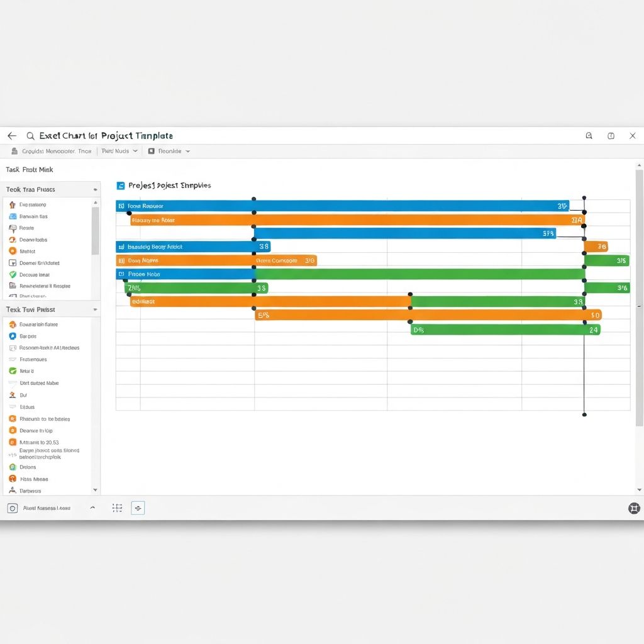Select the orange bar starting with '5P%'
The width and height of the screenshot is (644, 644).
[x=428, y=315]
